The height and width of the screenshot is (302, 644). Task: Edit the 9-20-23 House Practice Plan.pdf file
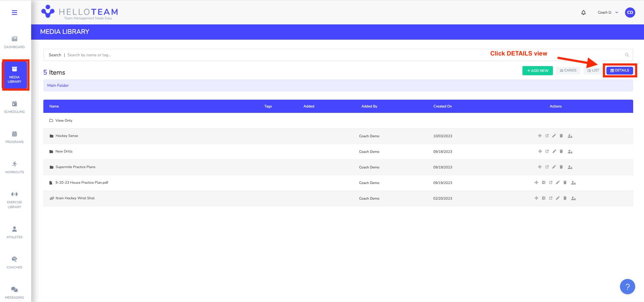pyautogui.click(x=558, y=183)
